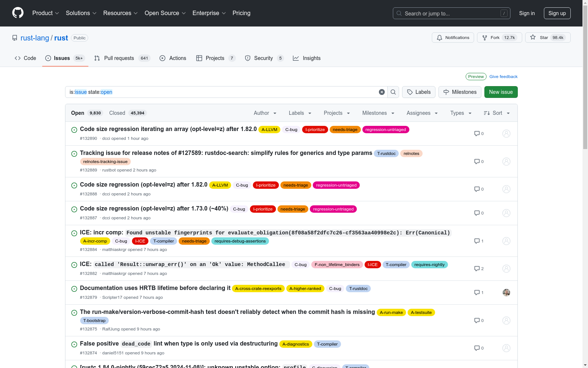Click the repository icon beside rust-lang
588x368 pixels.
15,38
